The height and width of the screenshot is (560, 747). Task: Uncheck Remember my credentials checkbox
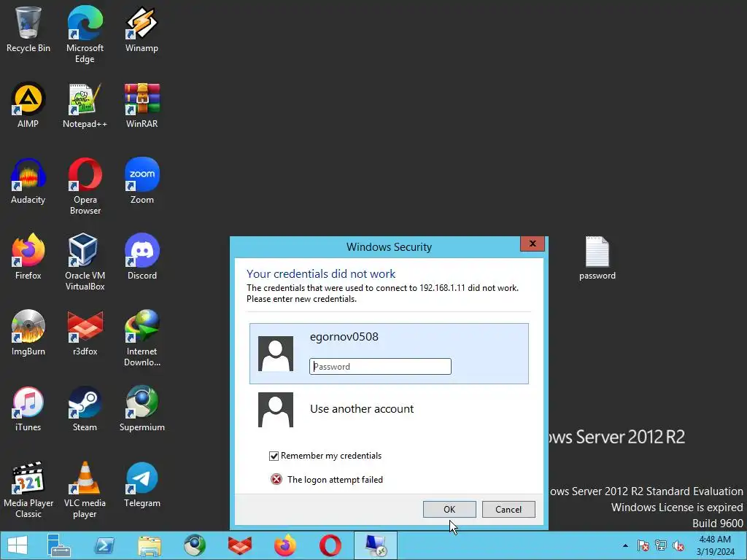[x=274, y=456]
